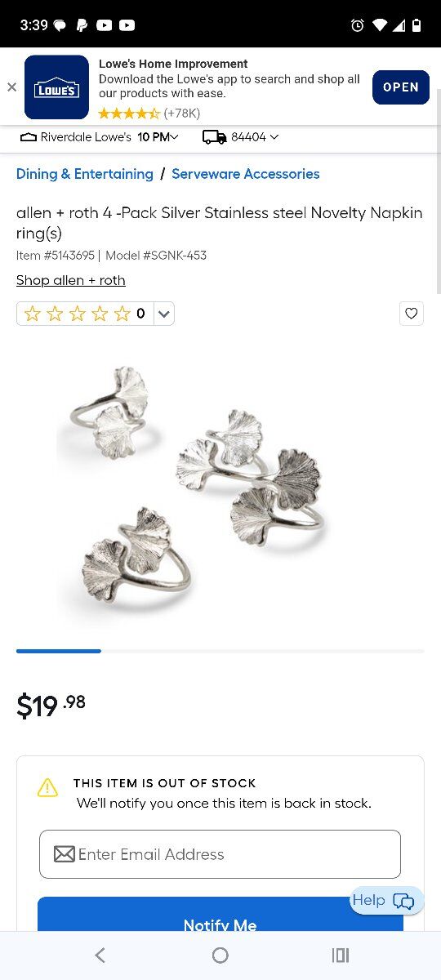The image size is (441, 980).
Task: Dismiss the Lowe's app banner
Action: point(11,87)
